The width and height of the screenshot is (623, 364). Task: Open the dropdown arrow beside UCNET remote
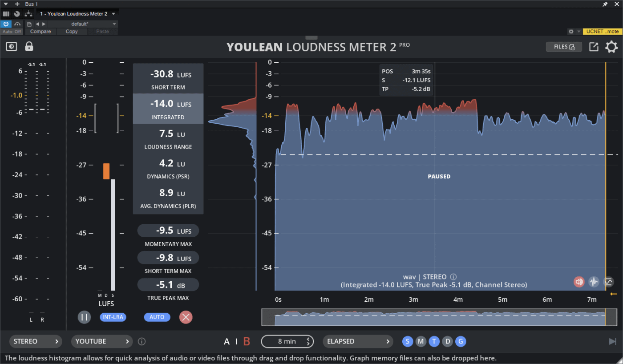578,32
